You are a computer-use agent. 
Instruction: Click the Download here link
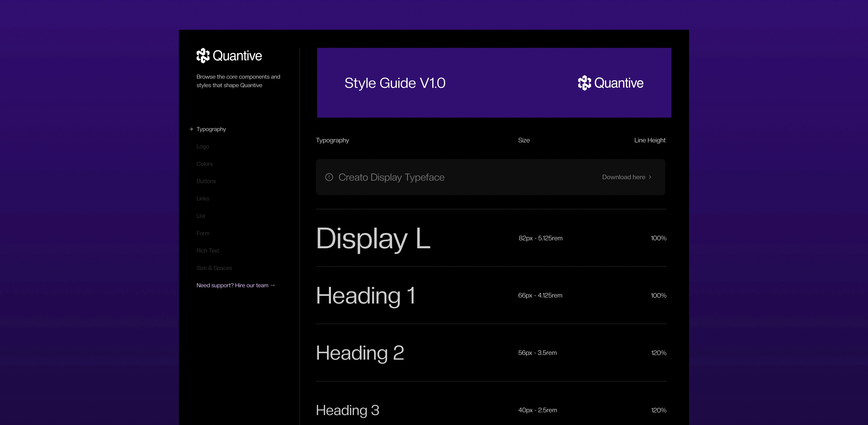coord(623,177)
